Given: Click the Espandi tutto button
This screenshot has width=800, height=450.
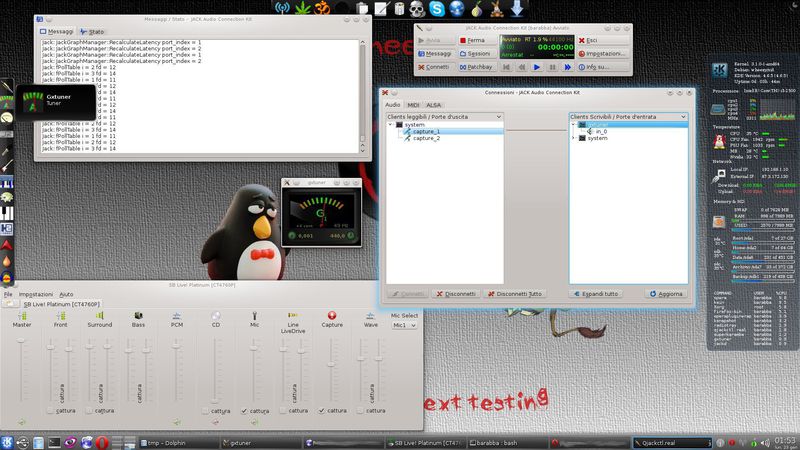Looking at the screenshot, I should [595, 294].
